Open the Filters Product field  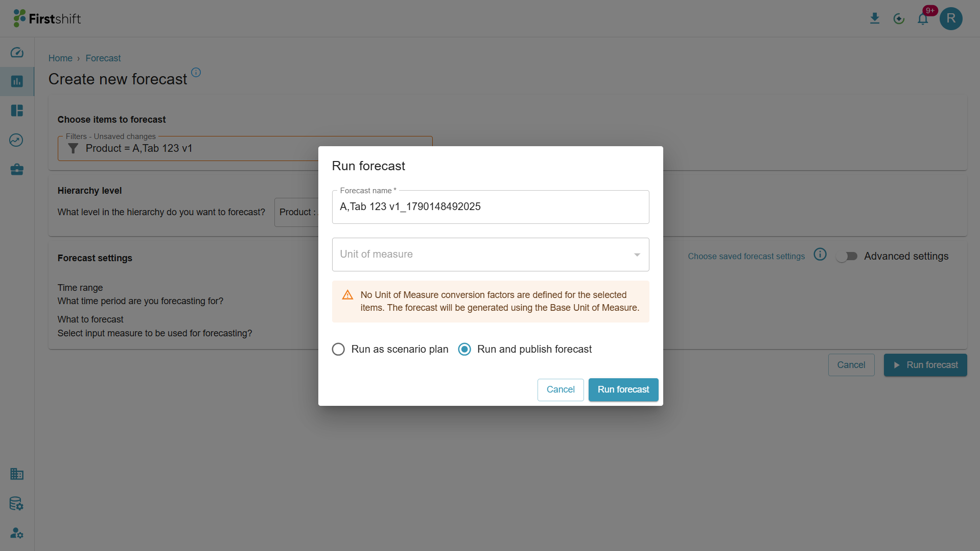tap(188, 148)
